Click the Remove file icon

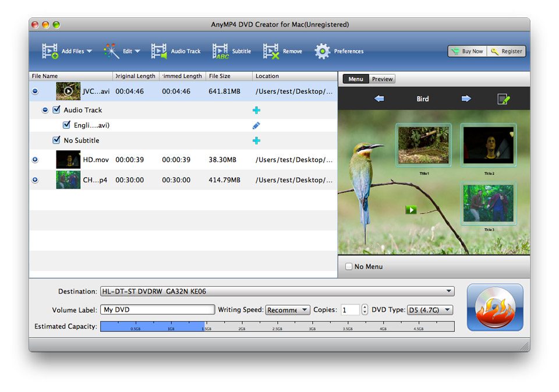(271, 51)
